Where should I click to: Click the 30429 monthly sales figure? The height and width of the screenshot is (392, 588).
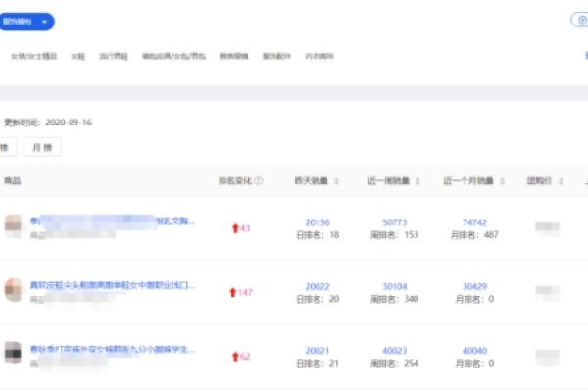pyautogui.click(x=474, y=286)
